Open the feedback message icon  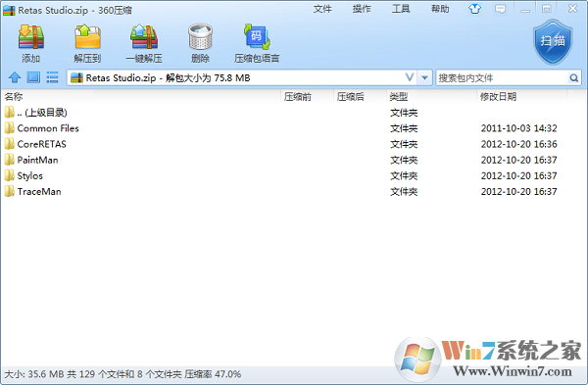click(x=500, y=9)
